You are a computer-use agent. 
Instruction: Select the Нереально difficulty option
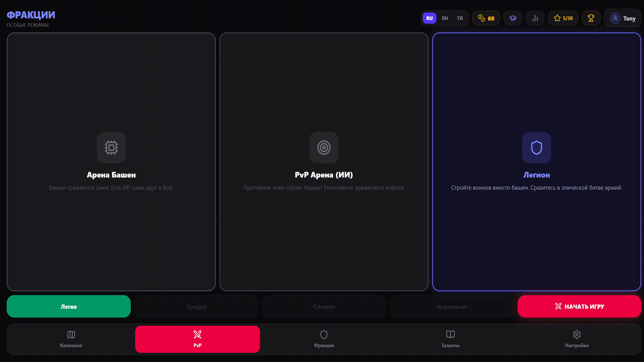[452, 306]
